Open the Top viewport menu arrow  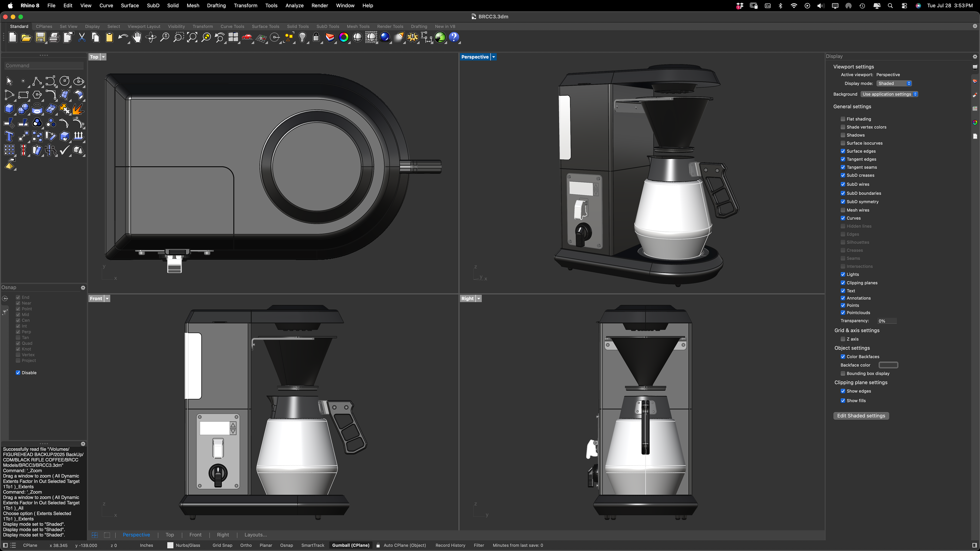point(103,57)
